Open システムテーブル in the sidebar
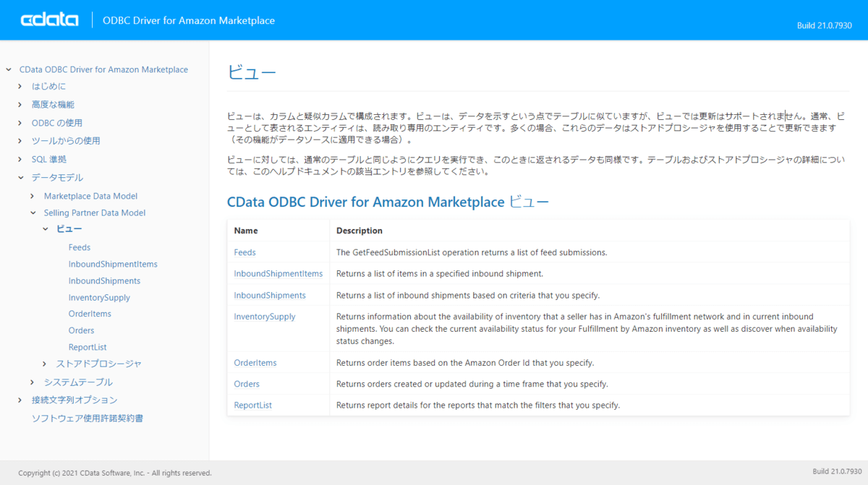The height and width of the screenshot is (485, 868). tap(78, 382)
